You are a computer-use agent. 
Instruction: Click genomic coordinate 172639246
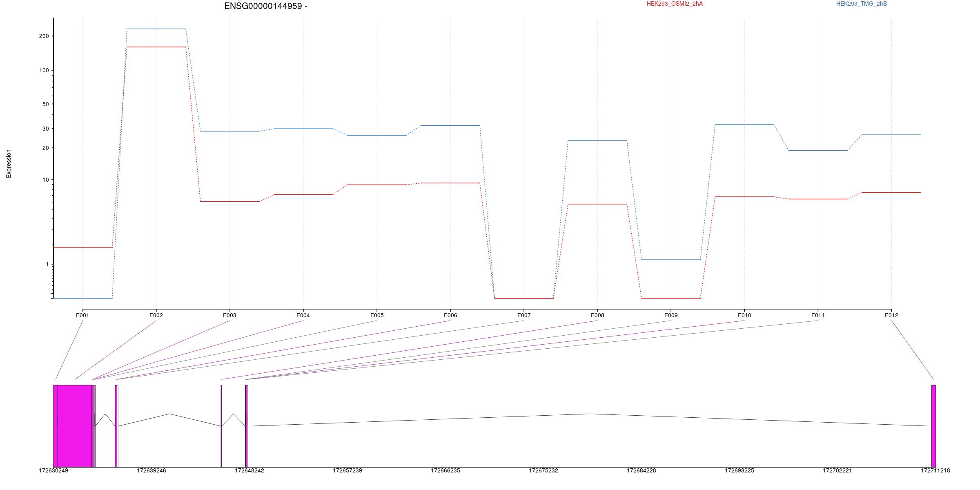(x=151, y=470)
